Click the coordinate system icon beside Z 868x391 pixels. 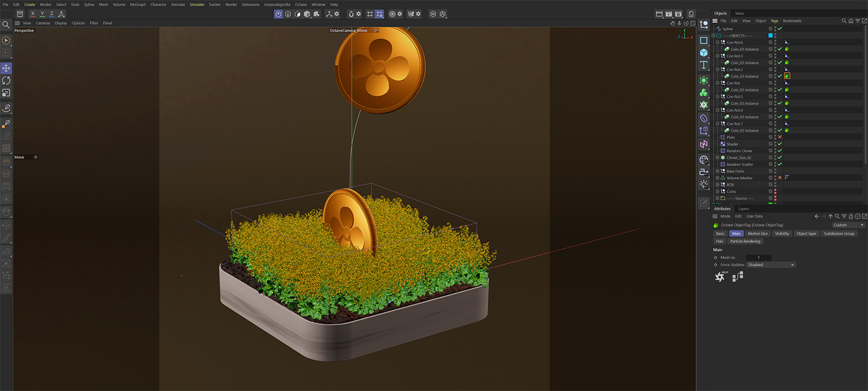(62, 14)
